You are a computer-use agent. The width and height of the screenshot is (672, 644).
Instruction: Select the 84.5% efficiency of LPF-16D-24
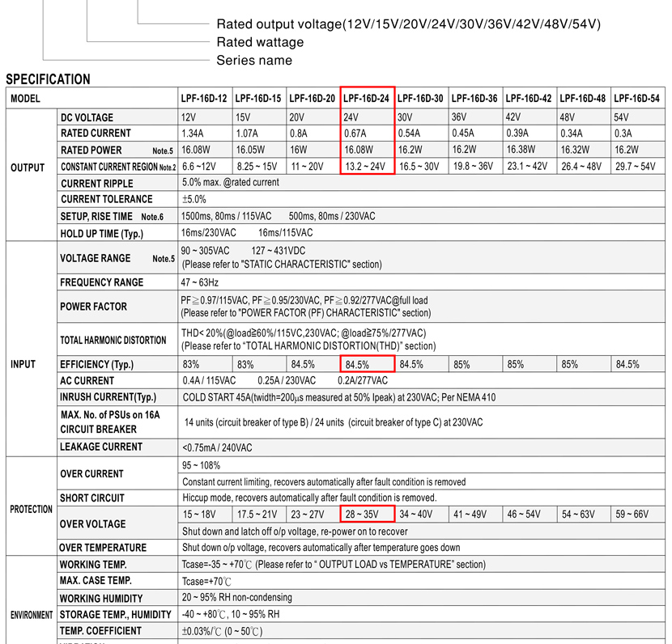click(x=357, y=365)
